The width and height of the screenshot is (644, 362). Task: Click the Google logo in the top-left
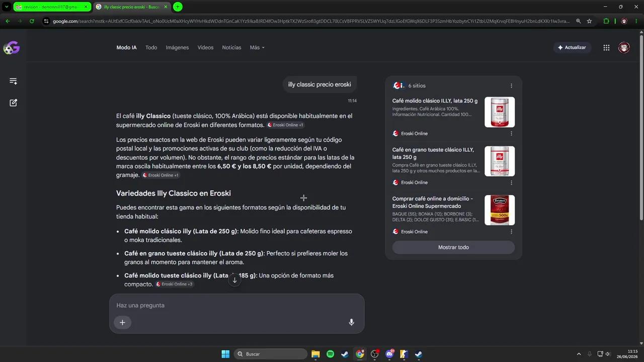[11, 48]
